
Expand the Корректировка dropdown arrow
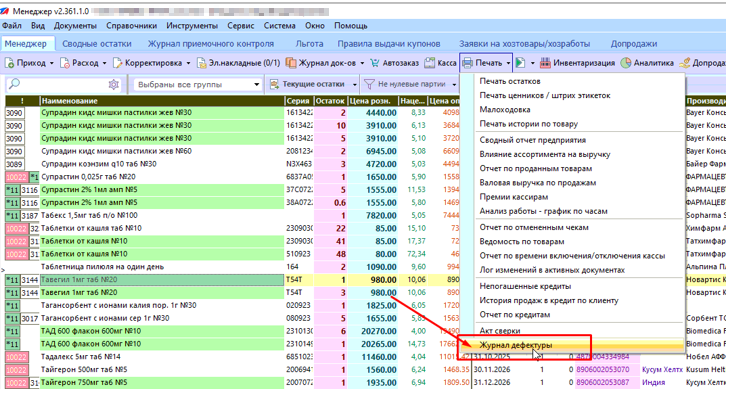188,63
